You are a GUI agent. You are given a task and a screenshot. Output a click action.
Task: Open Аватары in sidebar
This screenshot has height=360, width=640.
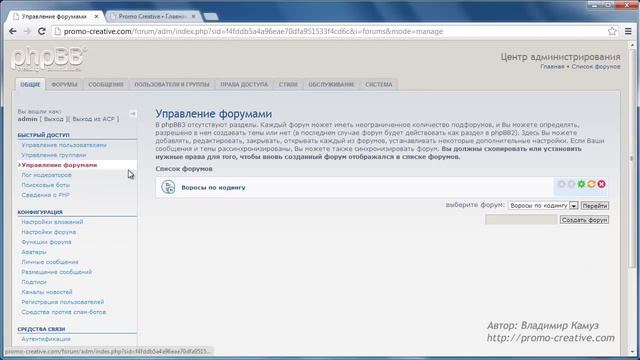pos(33,252)
